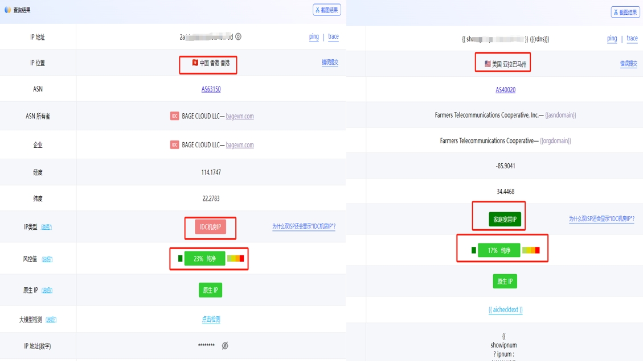Click the scissors icon on the right 截图结果 button
This screenshot has height=364, width=643.
[615, 11]
